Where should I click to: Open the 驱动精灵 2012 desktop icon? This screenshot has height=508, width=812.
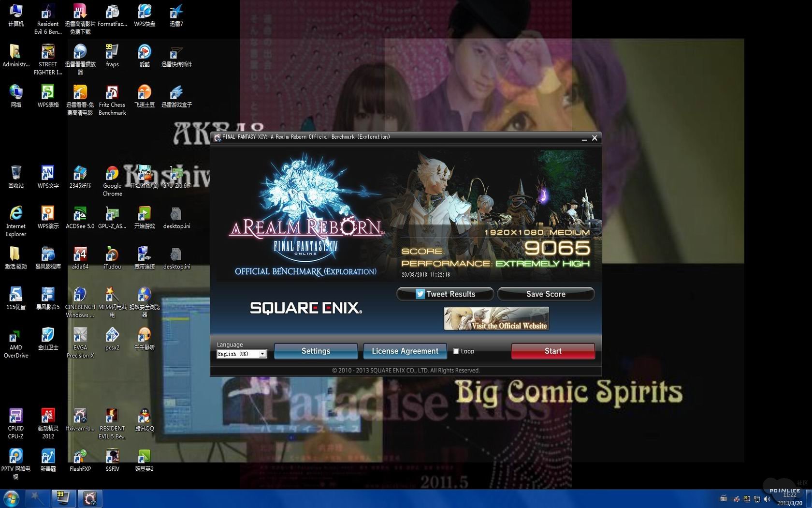pyautogui.click(x=48, y=423)
